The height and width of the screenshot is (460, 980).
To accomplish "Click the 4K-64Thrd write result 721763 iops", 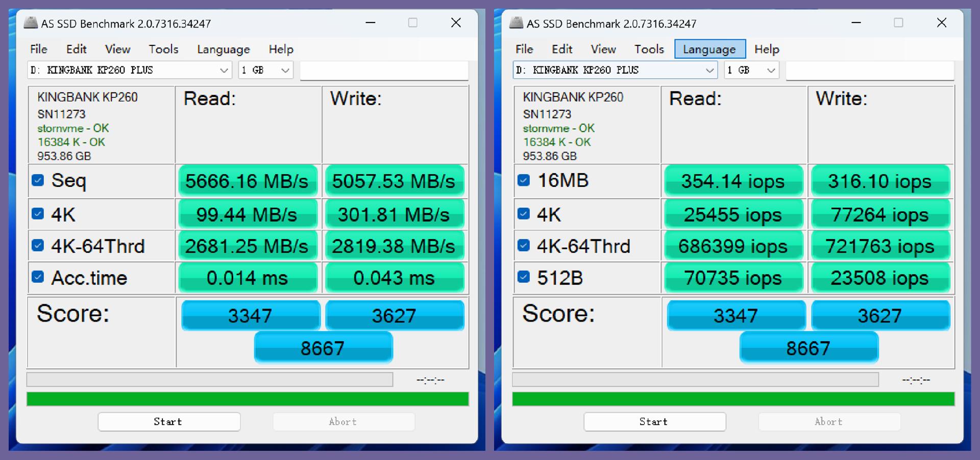I will point(880,246).
